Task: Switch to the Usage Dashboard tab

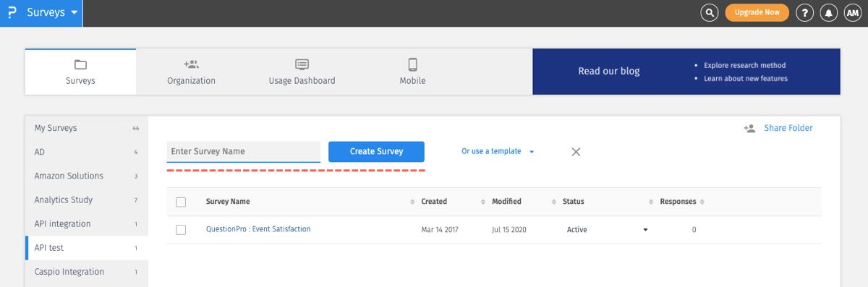Action: coord(302,72)
